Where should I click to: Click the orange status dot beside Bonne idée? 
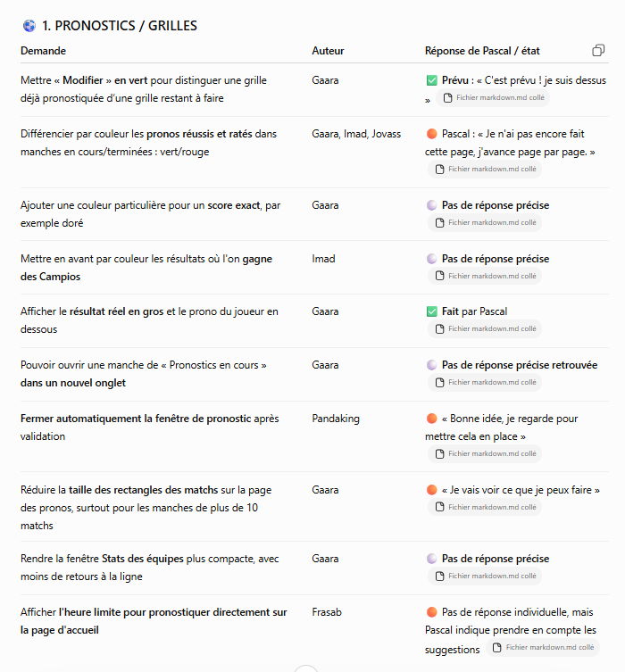tap(431, 419)
